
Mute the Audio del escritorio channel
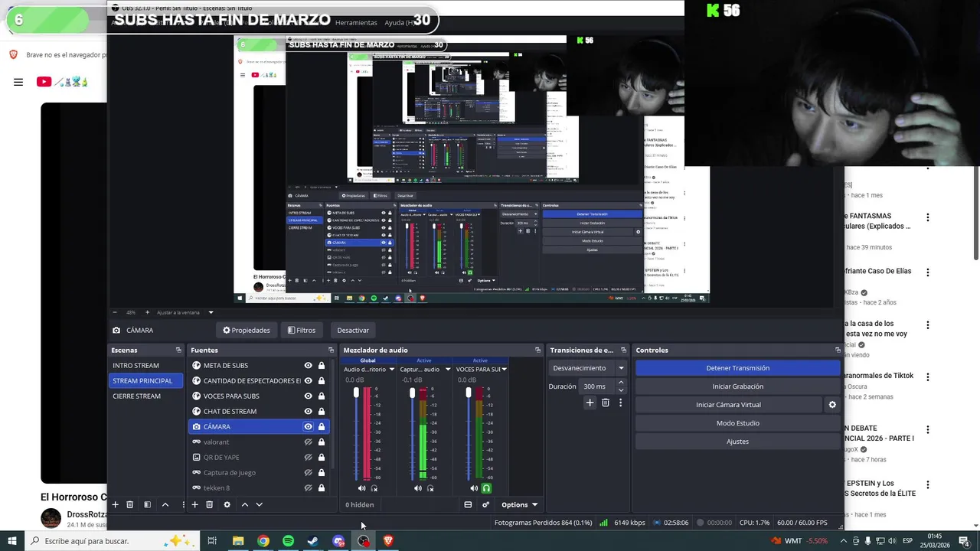361,488
